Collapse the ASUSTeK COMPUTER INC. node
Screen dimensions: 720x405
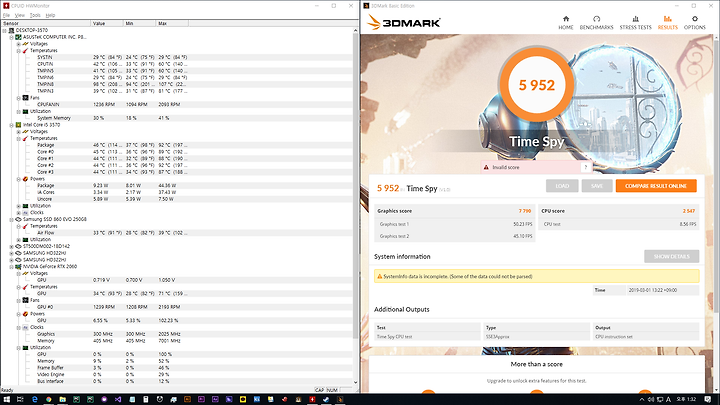11,37
